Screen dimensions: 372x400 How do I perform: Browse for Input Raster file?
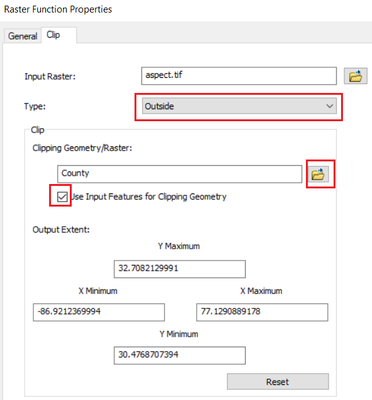tap(355, 76)
